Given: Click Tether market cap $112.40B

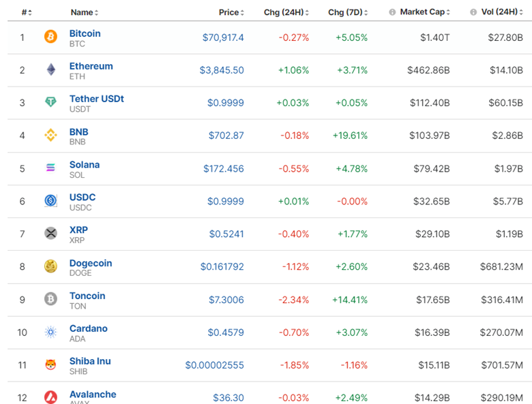Looking at the screenshot, I should click(x=430, y=103).
